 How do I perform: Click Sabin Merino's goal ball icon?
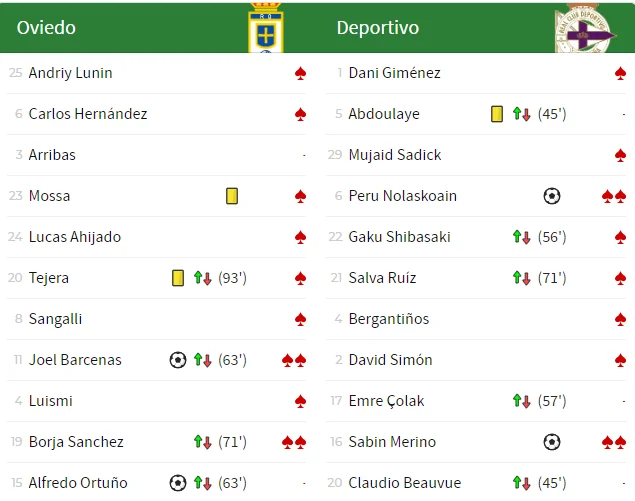pyautogui.click(x=551, y=442)
